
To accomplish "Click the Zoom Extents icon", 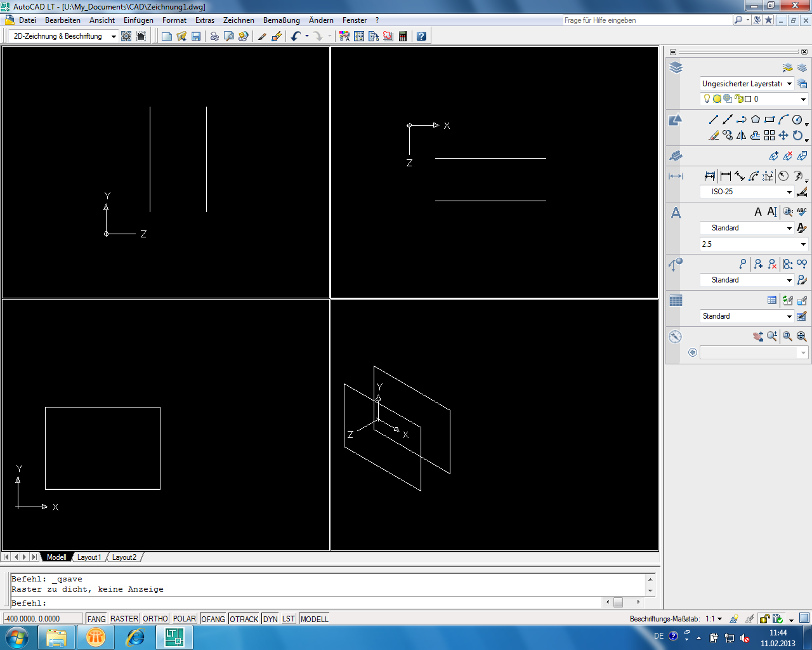I will click(802, 336).
